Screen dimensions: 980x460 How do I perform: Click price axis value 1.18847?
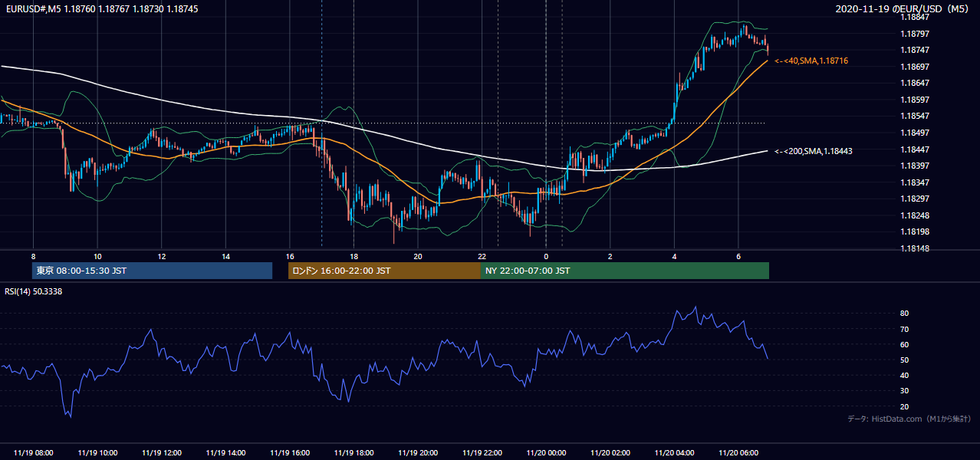(x=916, y=17)
